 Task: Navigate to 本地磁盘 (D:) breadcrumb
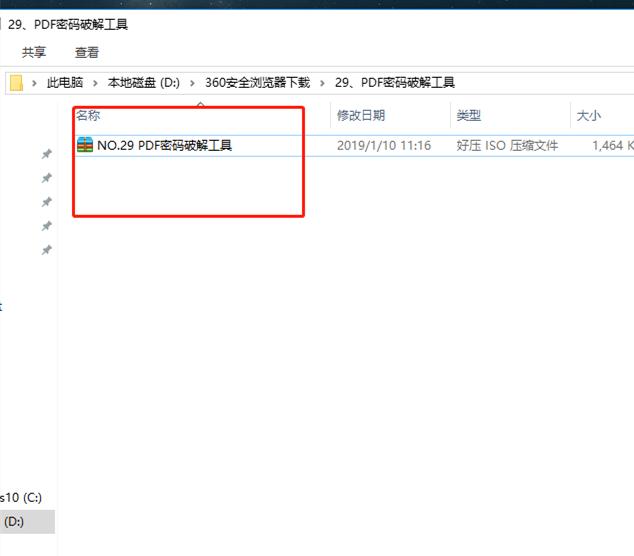click(144, 82)
